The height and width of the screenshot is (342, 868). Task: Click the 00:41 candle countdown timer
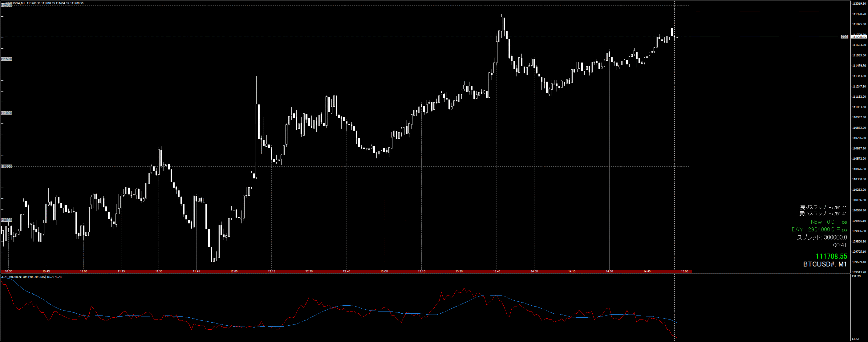(x=840, y=245)
